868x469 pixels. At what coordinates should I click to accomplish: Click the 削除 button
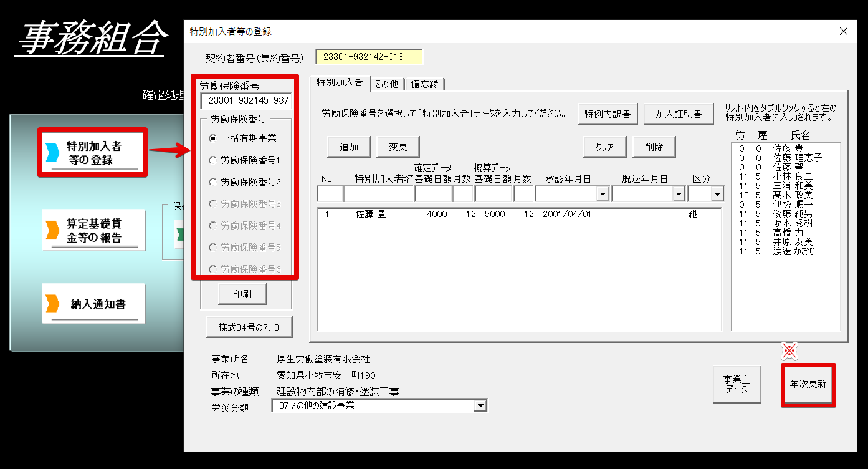click(x=654, y=147)
